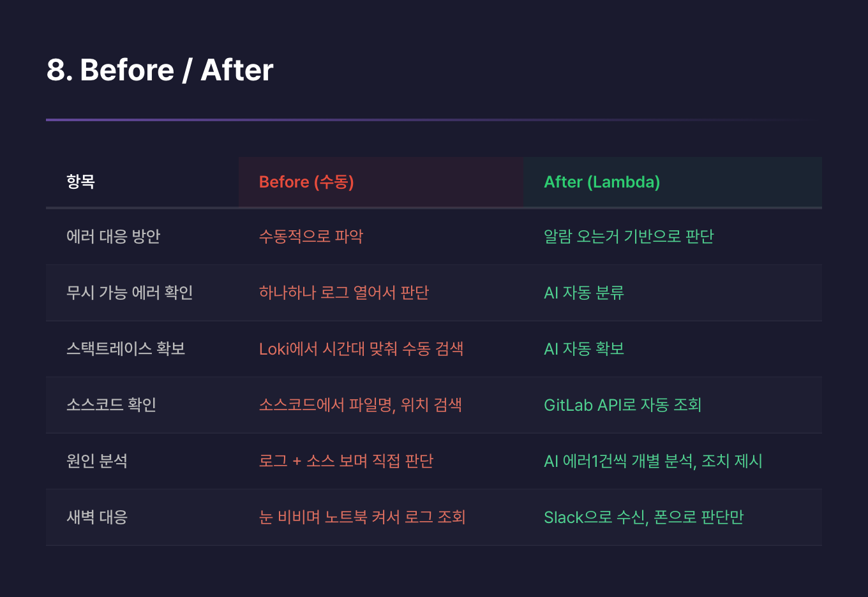Click the '8. Before / After' slide title

pyautogui.click(x=160, y=70)
